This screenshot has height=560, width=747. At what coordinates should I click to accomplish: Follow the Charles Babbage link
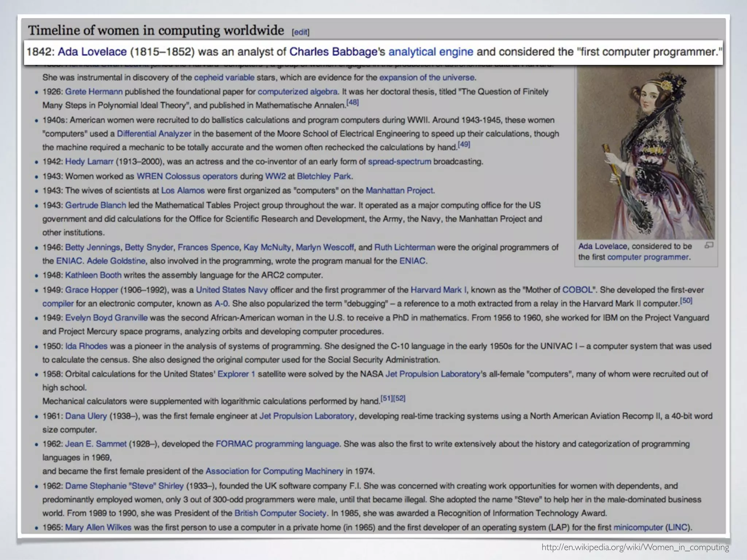click(x=333, y=52)
